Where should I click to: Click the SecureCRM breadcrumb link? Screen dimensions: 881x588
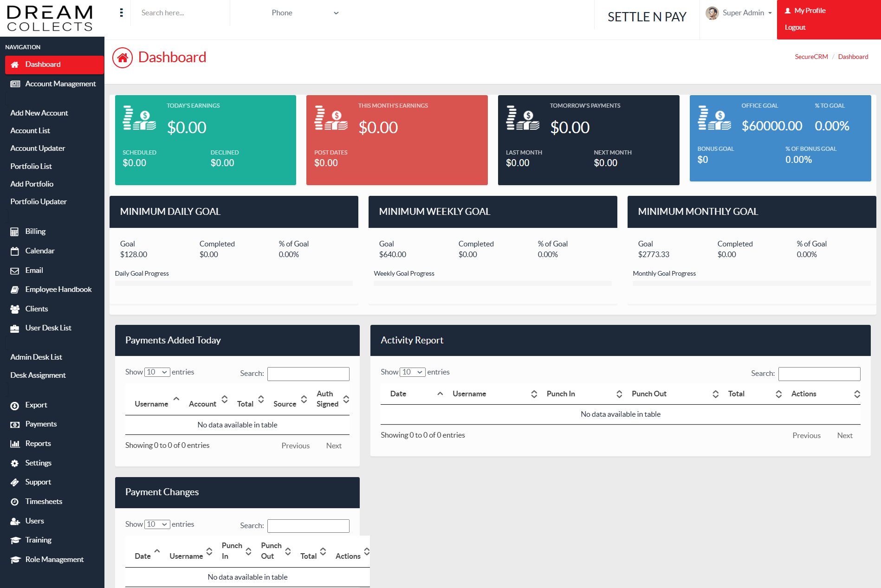[x=811, y=56]
